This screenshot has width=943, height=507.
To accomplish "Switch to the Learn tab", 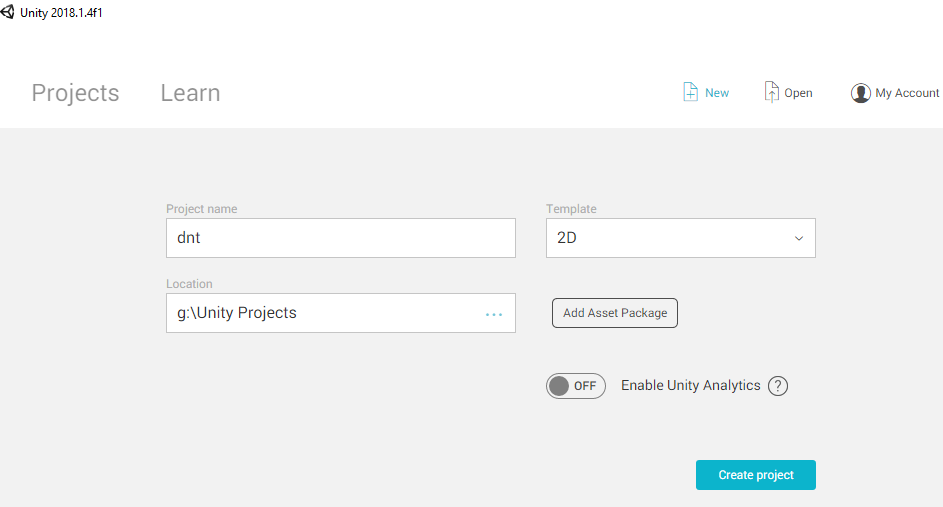I will point(190,93).
